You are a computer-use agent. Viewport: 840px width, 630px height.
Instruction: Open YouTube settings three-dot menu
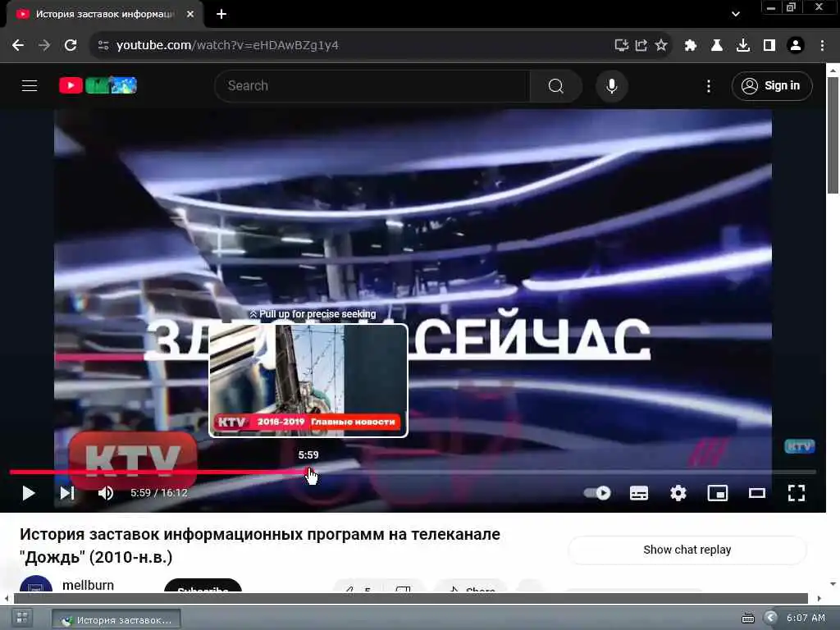coord(709,85)
